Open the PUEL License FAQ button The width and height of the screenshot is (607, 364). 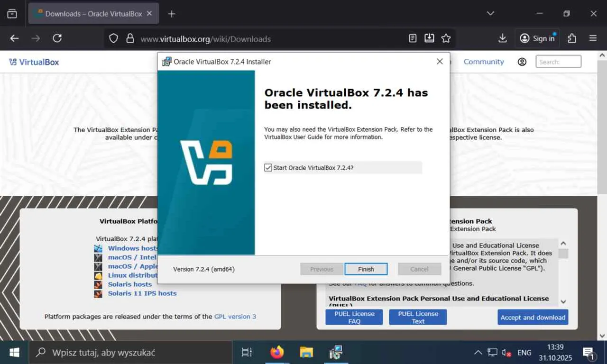(x=354, y=318)
